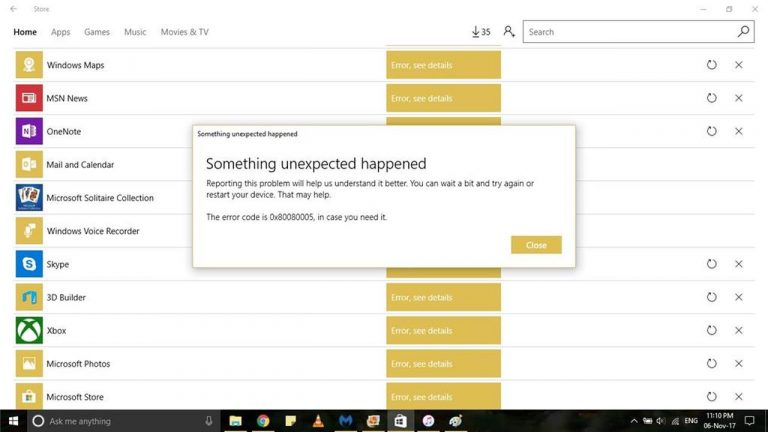Screen dimensions: 768x432
Task: Cancel the Microsoft Photos update
Action: (739, 363)
